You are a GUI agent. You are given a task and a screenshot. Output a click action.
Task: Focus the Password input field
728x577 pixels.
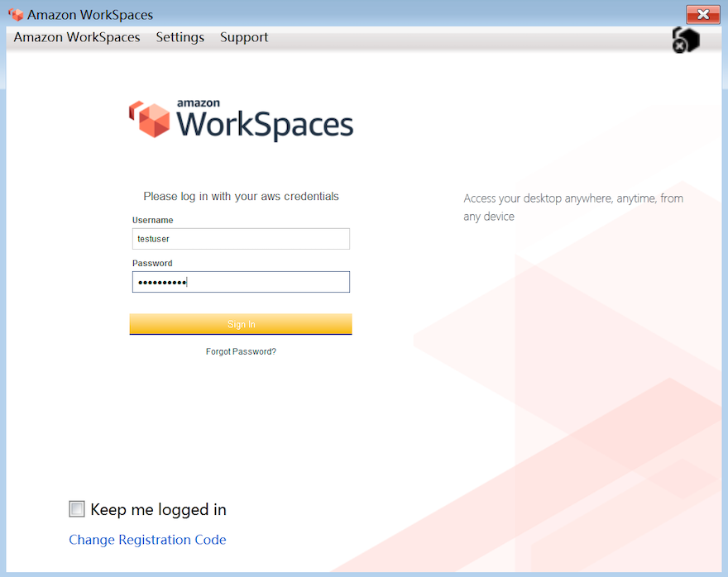click(241, 282)
